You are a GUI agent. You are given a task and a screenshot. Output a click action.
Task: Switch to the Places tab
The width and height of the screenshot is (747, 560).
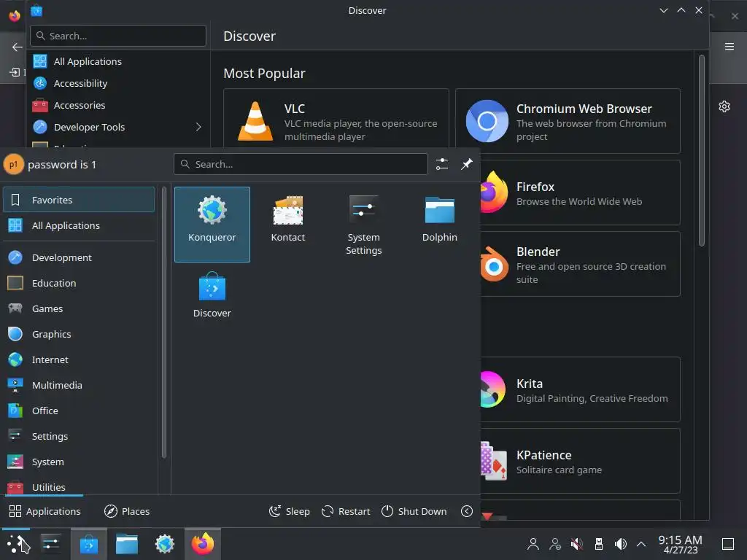pyautogui.click(x=127, y=511)
